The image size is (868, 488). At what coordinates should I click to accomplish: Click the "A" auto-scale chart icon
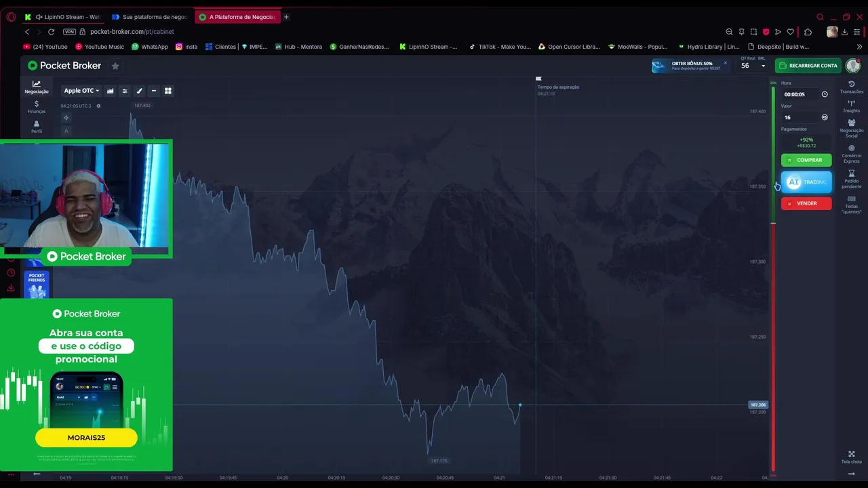[66, 131]
